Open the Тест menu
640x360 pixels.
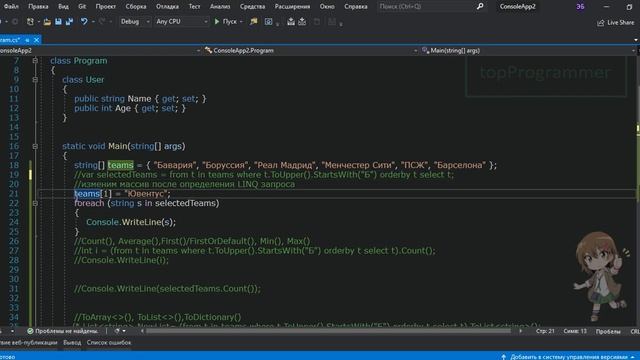click(x=194, y=7)
